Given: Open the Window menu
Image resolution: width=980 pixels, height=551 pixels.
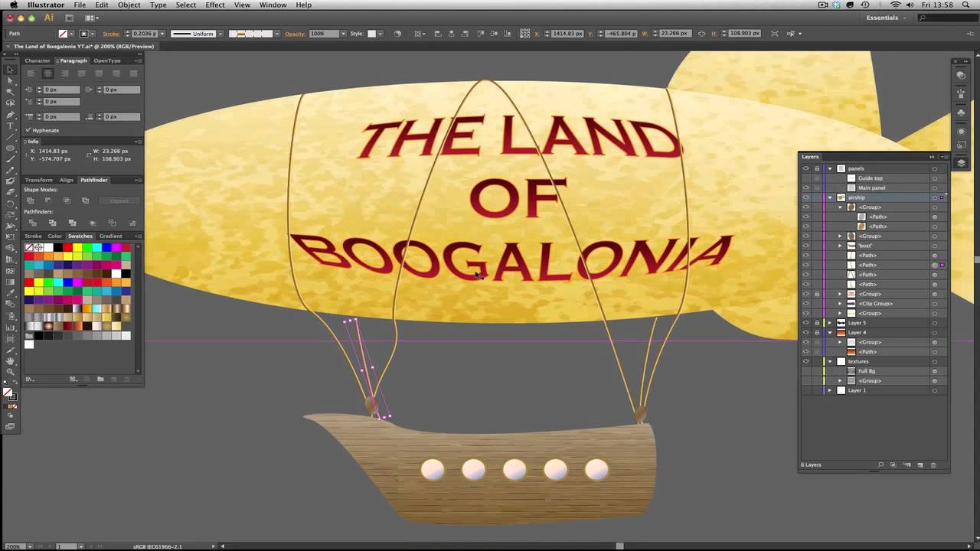Looking at the screenshot, I should pyautogui.click(x=273, y=5).
